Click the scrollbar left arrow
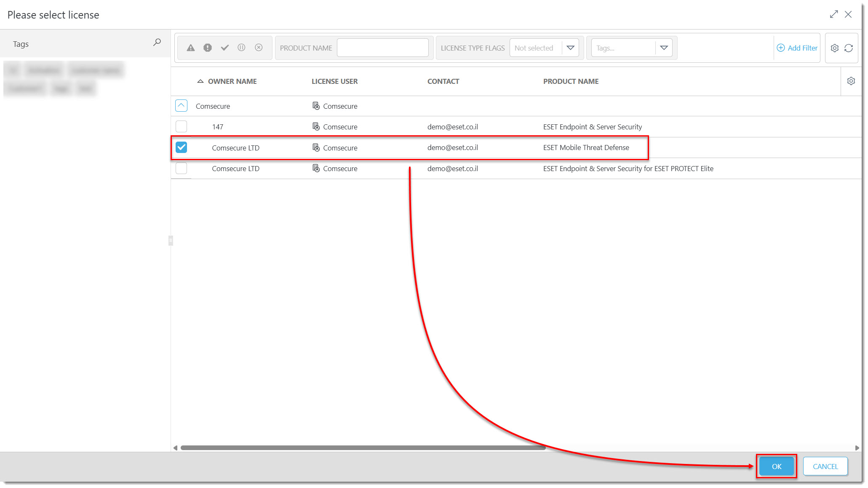868x488 pixels. coord(175,448)
